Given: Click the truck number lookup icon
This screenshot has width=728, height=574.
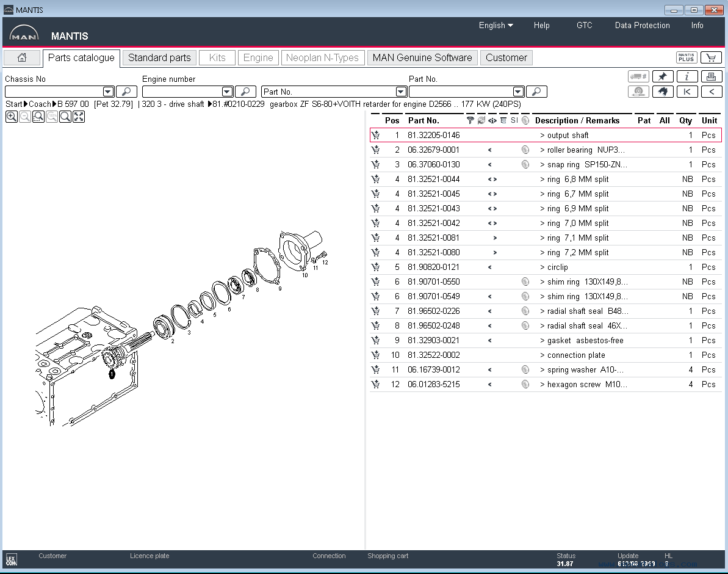Looking at the screenshot, I should 638,77.
